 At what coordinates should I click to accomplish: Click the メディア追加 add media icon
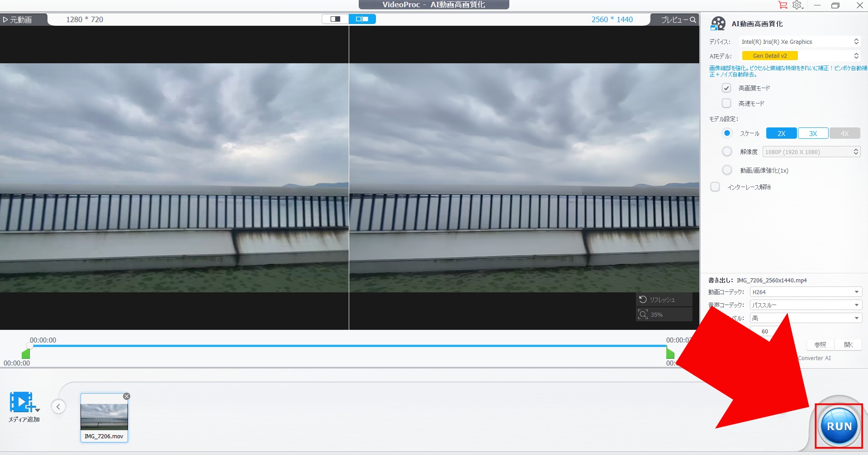point(22,402)
